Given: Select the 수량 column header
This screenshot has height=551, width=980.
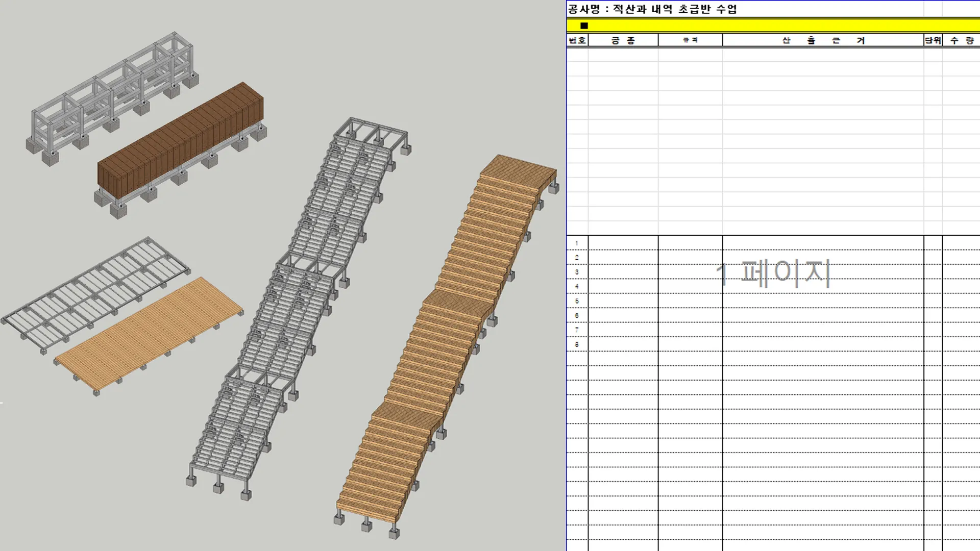Looking at the screenshot, I should (962, 40).
